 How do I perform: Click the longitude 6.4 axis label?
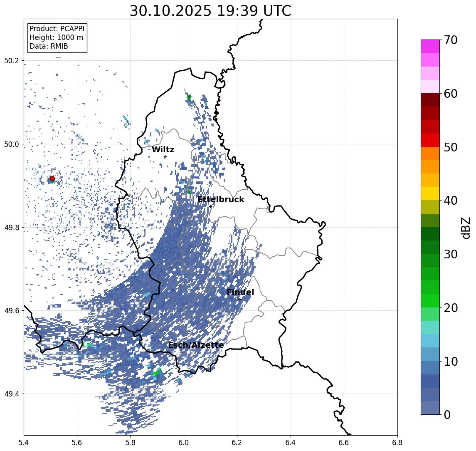click(x=291, y=443)
